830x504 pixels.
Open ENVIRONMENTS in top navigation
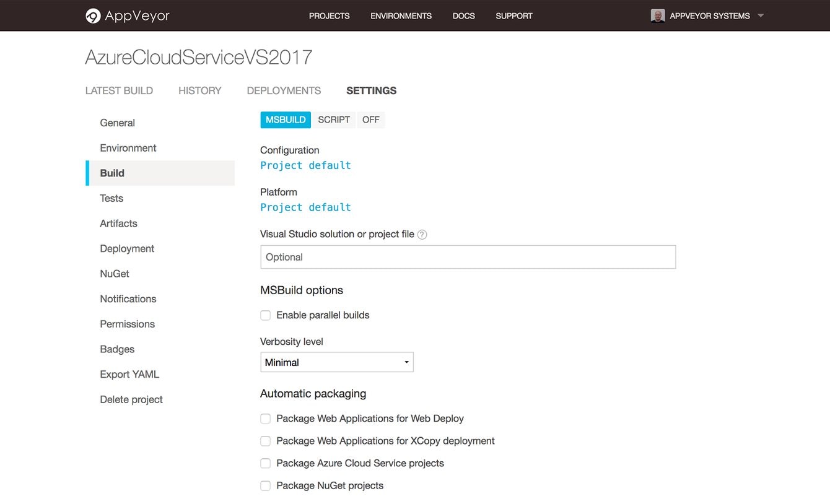401,16
